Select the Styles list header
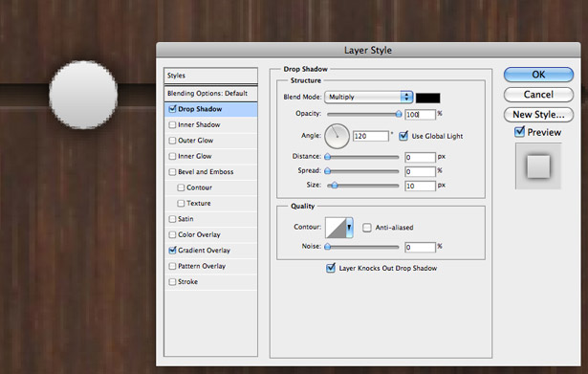 tap(210, 76)
